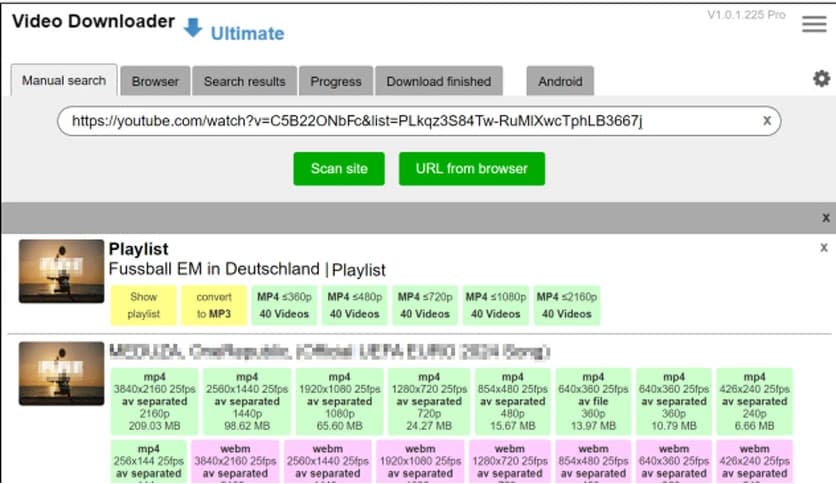Choose convert to MP3 for playlist
Viewport: 836px width, 484px height.
coord(214,305)
